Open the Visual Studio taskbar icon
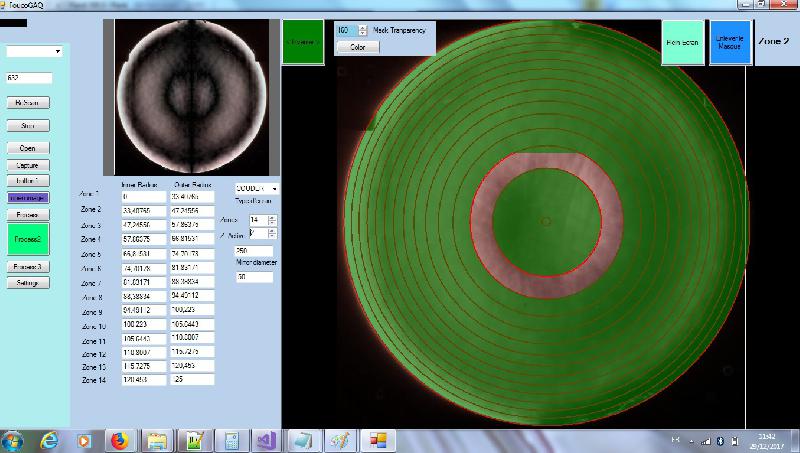The height and width of the screenshot is (453, 800). 267,441
